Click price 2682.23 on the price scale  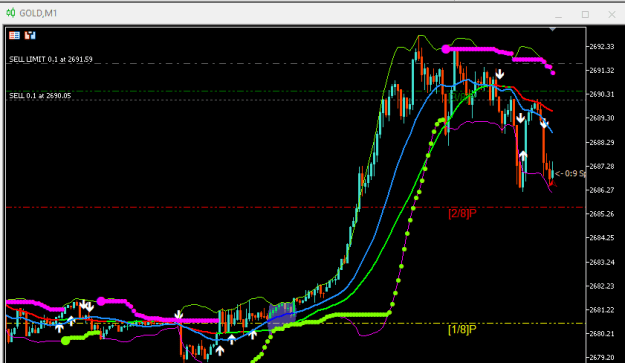pyautogui.click(x=601, y=286)
